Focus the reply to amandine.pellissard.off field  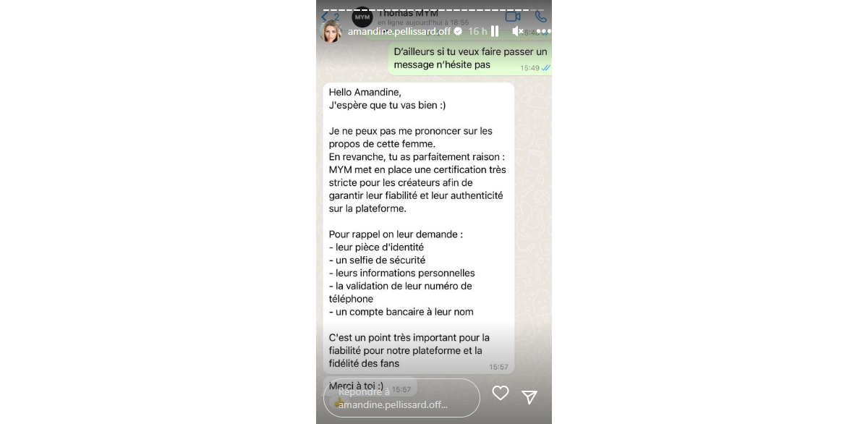401,398
